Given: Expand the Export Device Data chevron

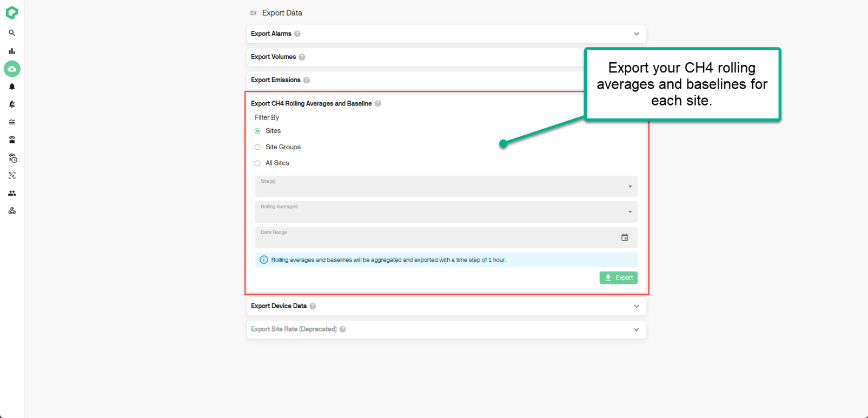Looking at the screenshot, I should click(x=637, y=306).
